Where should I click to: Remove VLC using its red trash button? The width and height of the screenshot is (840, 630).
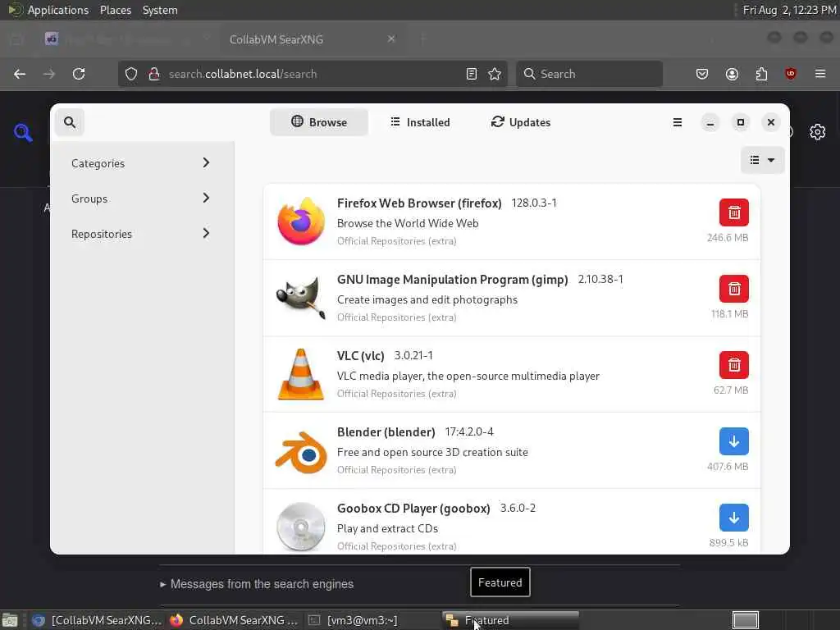[x=734, y=365]
